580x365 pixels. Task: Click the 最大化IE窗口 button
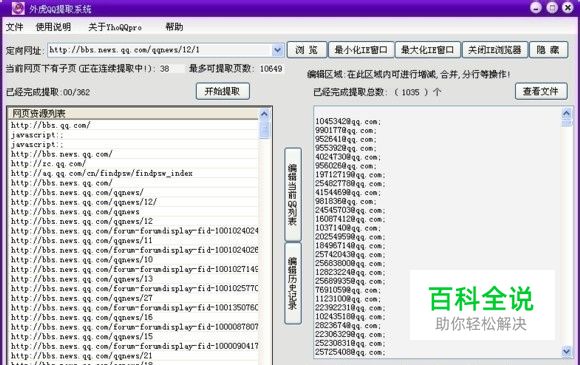click(x=428, y=50)
